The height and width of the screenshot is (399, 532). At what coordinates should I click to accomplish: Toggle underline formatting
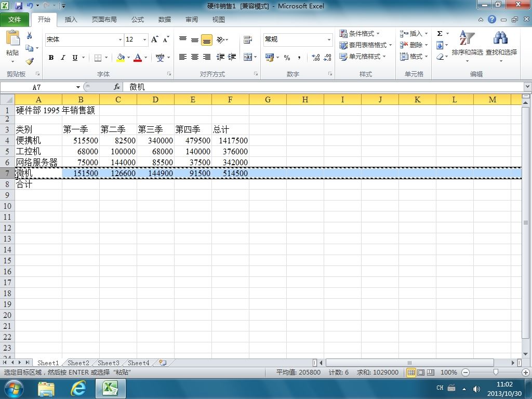[75, 58]
